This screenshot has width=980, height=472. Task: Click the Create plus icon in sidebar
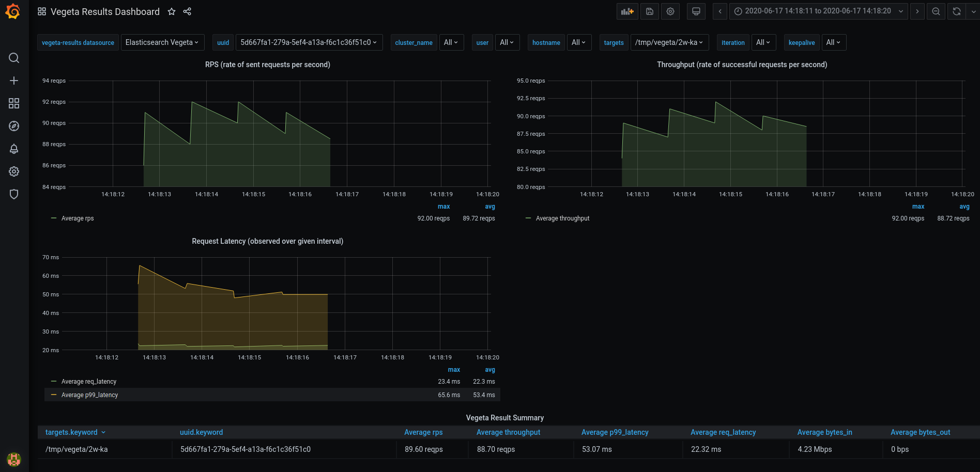14,81
